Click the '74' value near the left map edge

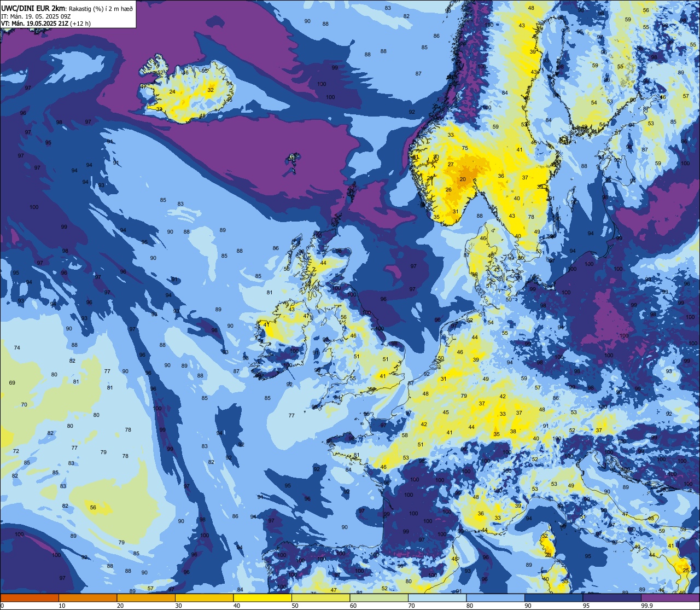coord(17,348)
